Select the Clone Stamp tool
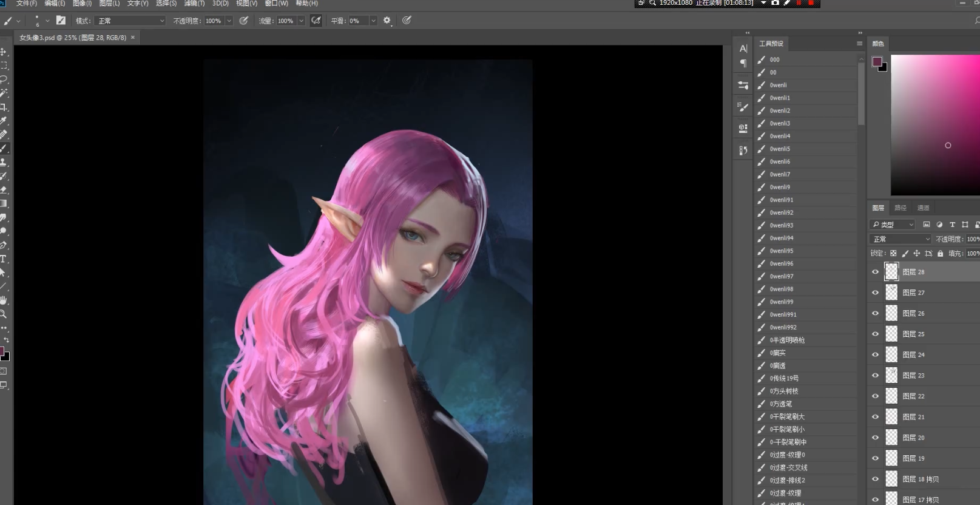Screen dimensions: 980x505 click(4, 162)
